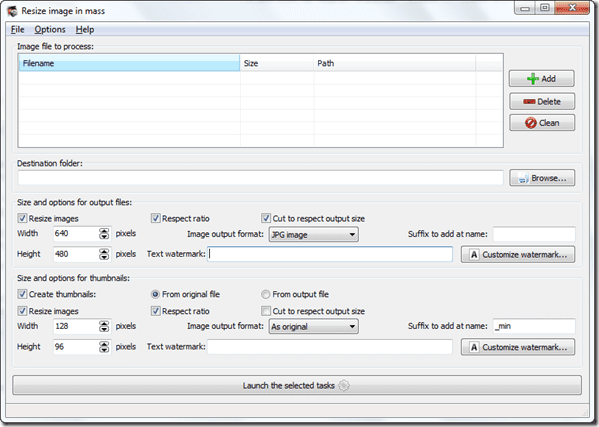Screen dimensions: 599x427
Task: Open the JPG image format dropdown
Action: (x=313, y=235)
